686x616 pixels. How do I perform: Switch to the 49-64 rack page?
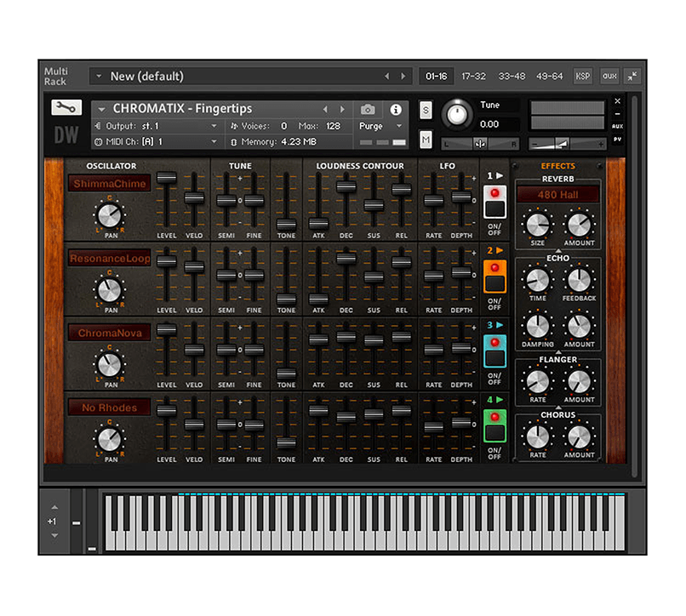click(549, 76)
